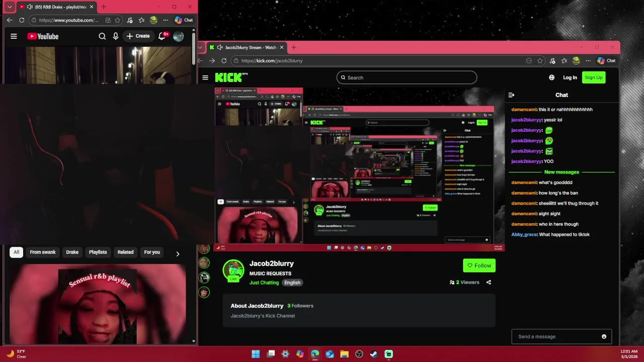
Task: Open Jacob2blurry channel avatar
Action: point(233,270)
